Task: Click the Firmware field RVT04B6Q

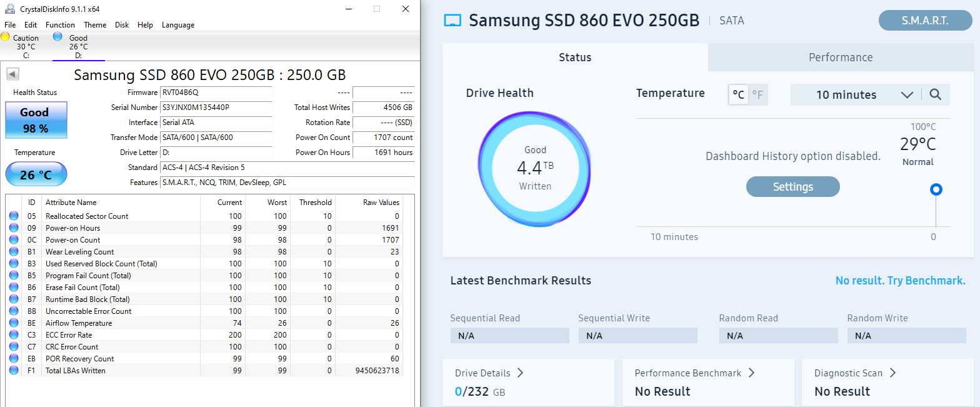Action: 216,93
